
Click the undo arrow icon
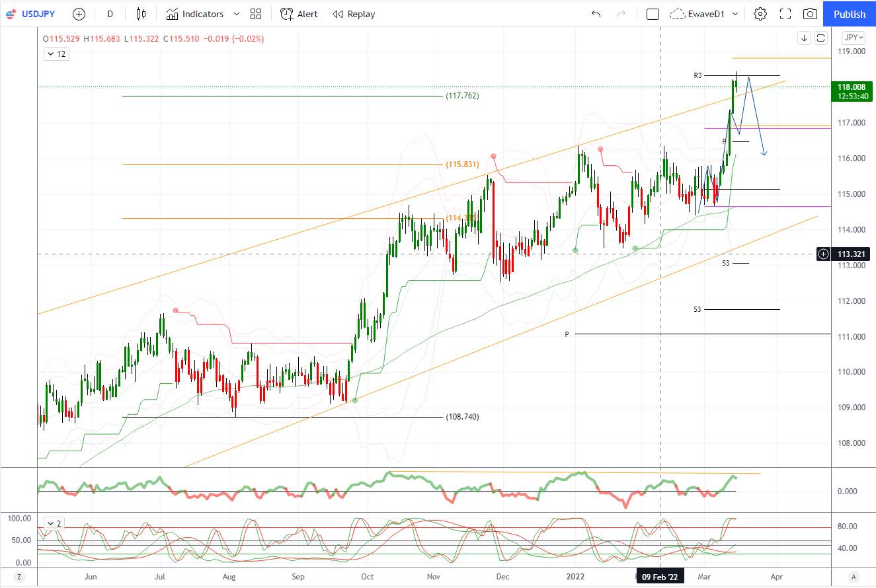(596, 14)
